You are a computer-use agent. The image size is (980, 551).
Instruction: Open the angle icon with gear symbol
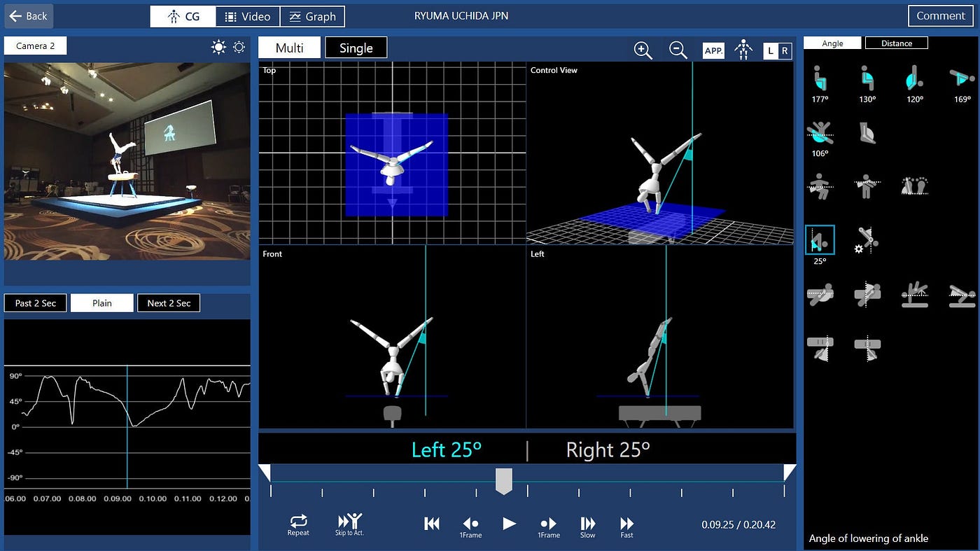pyautogui.click(x=867, y=240)
